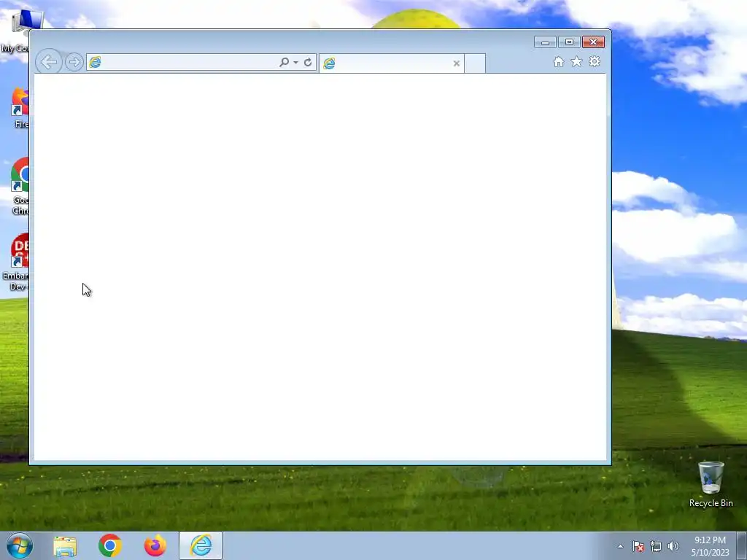Viewport: 747px width, 560px height.
Task: Minimize the Internet Explorer window
Action: pos(545,42)
